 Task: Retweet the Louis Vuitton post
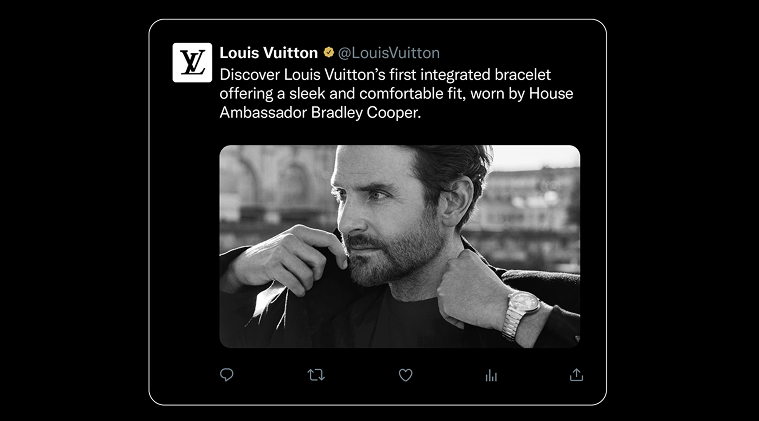[316, 375]
